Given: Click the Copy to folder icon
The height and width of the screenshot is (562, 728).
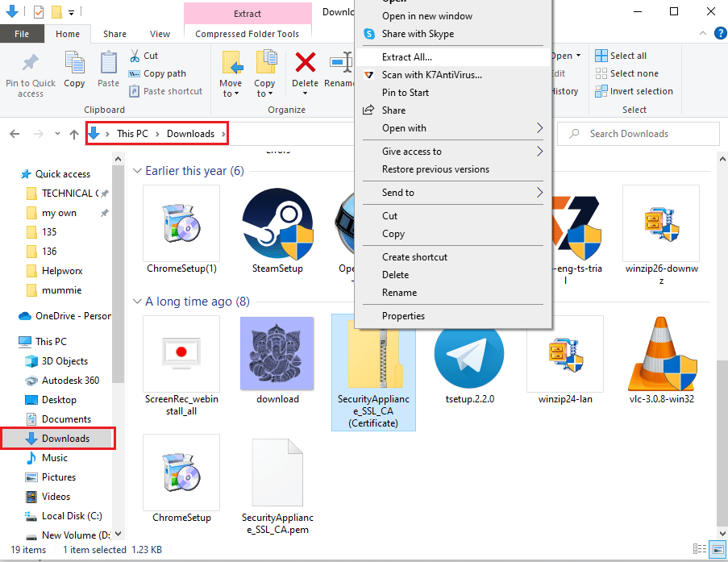Looking at the screenshot, I should tap(267, 62).
